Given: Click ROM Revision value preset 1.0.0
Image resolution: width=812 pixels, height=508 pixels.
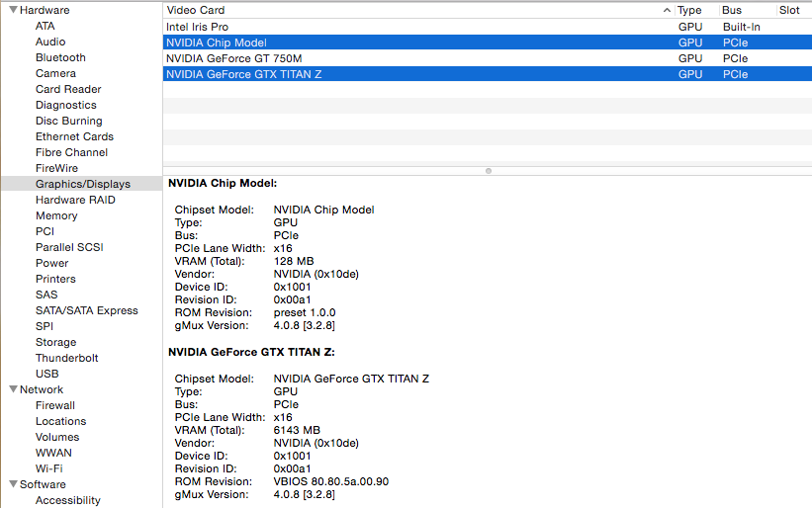Looking at the screenshot, I should click(305, 313).
